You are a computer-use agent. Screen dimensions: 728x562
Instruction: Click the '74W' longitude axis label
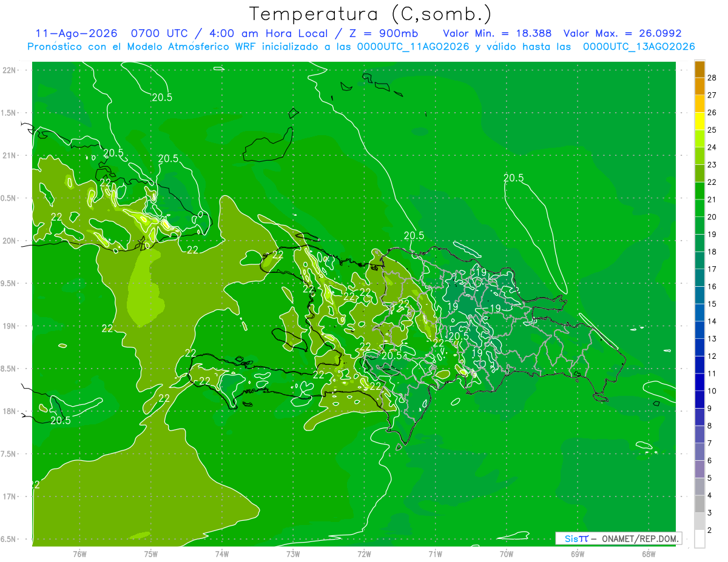click(221, 554)
